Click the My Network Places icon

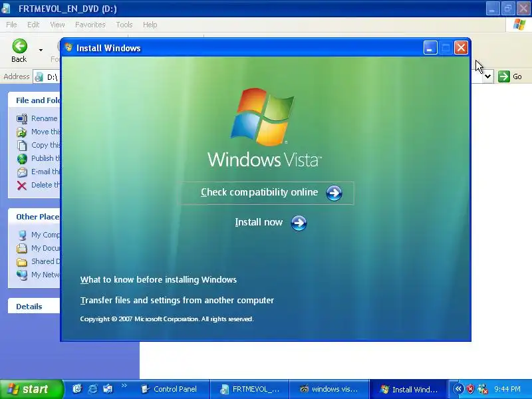point(22,275)
